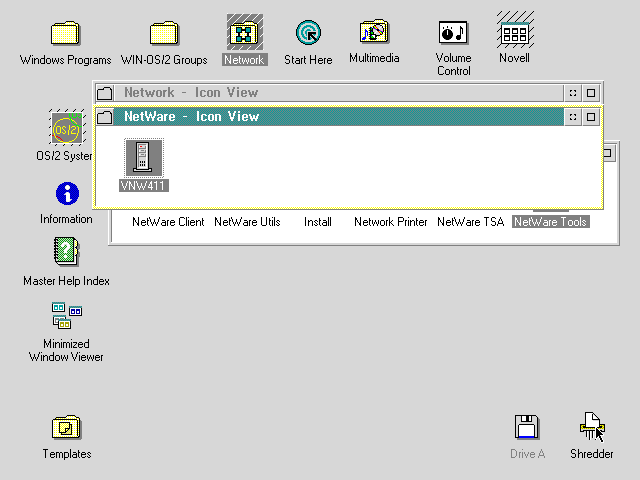Click the Drive A label text

pos(527,454)
